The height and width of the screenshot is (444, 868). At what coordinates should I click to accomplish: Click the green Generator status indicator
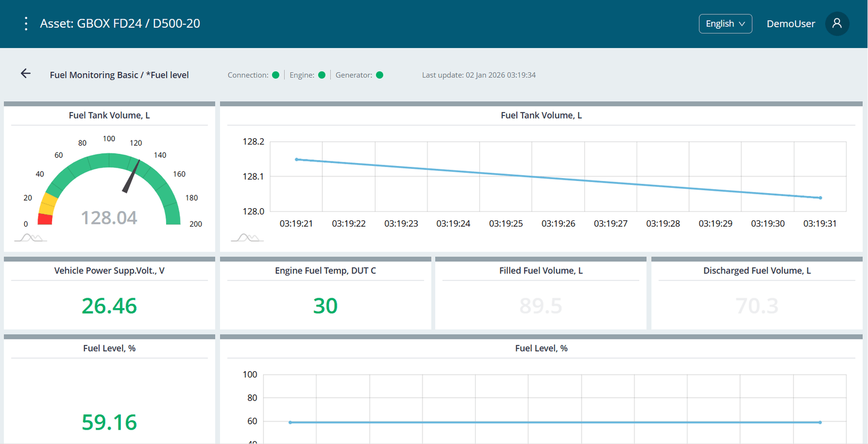[x=380, y=75]
